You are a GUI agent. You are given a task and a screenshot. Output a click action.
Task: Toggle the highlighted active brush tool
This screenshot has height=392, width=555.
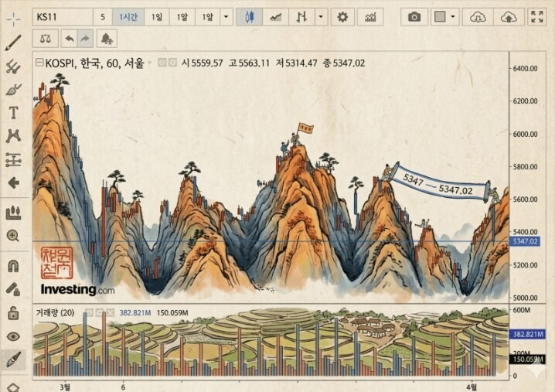click(x=13, y=360)
